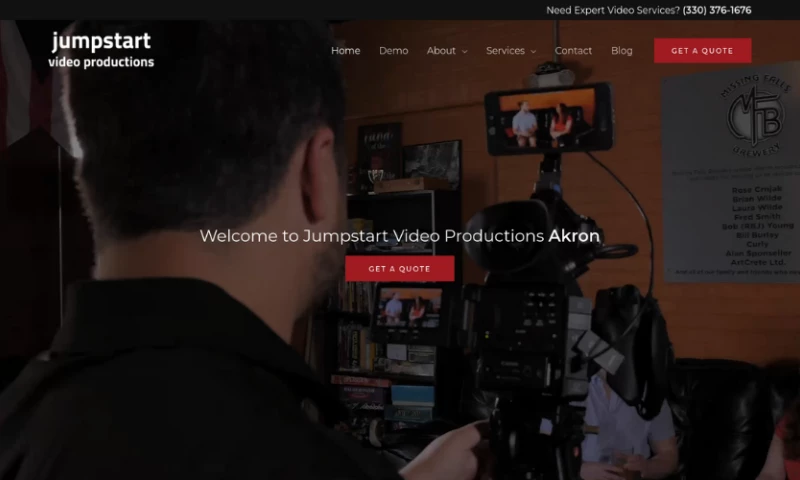Go to the Home page

coord(345,51)
